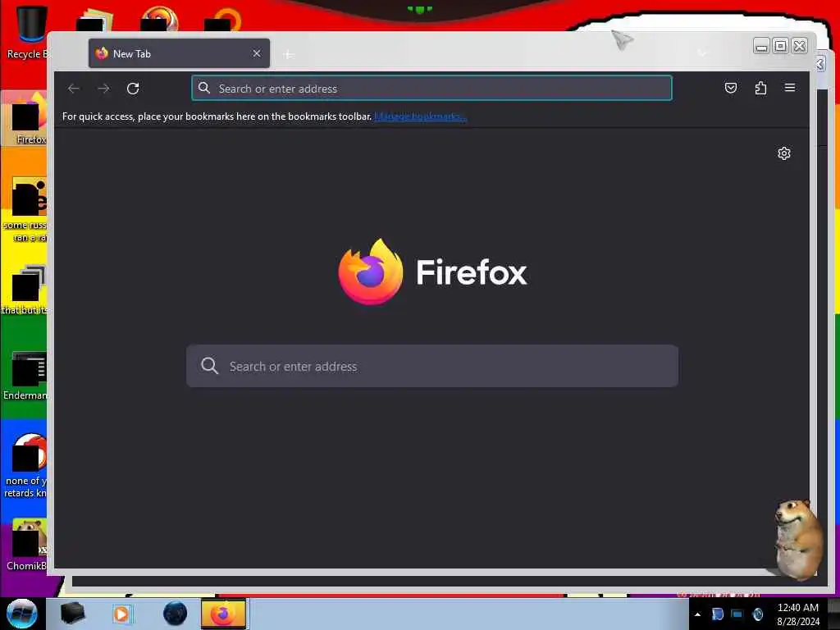Click the monitor tray icon
The height and width of the screenshot is (630, 840).
click(737, 614)
